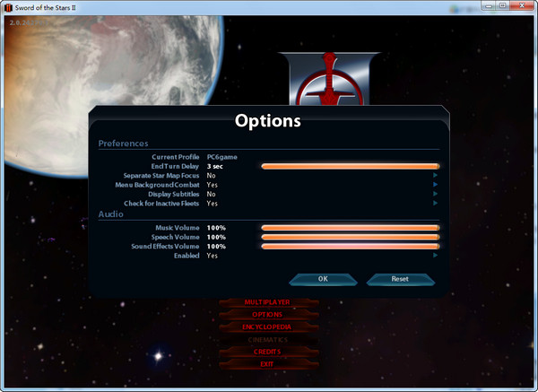This screenshot has height=392, width=538.
Task: Click the Reset button
Action: pyautogui.click(x=400, y=279)
